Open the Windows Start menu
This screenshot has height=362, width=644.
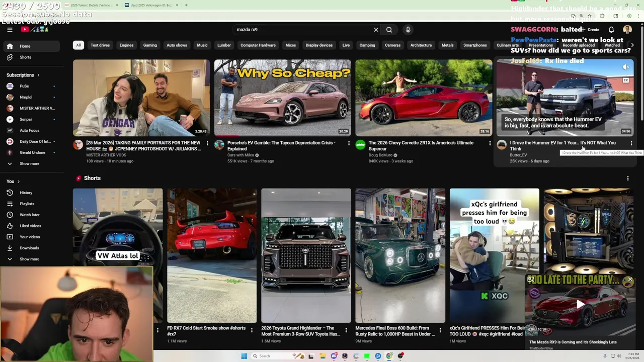[244, 356]
